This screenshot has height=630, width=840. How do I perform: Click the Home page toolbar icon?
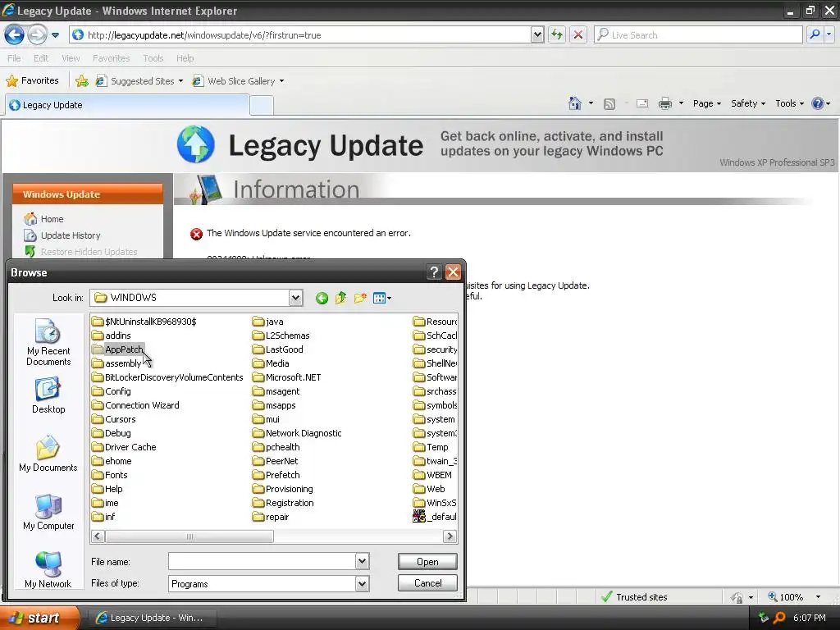pyautogui.click(x=575, y=103)
